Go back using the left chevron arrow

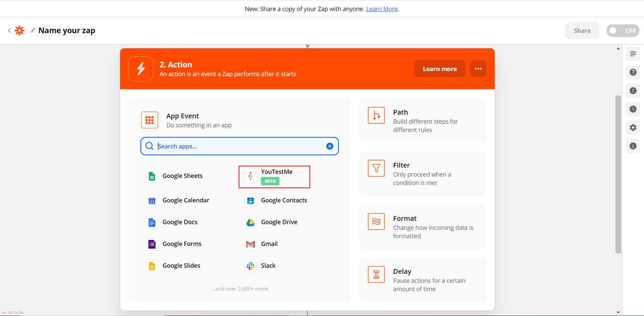click(x=9, y=31)
